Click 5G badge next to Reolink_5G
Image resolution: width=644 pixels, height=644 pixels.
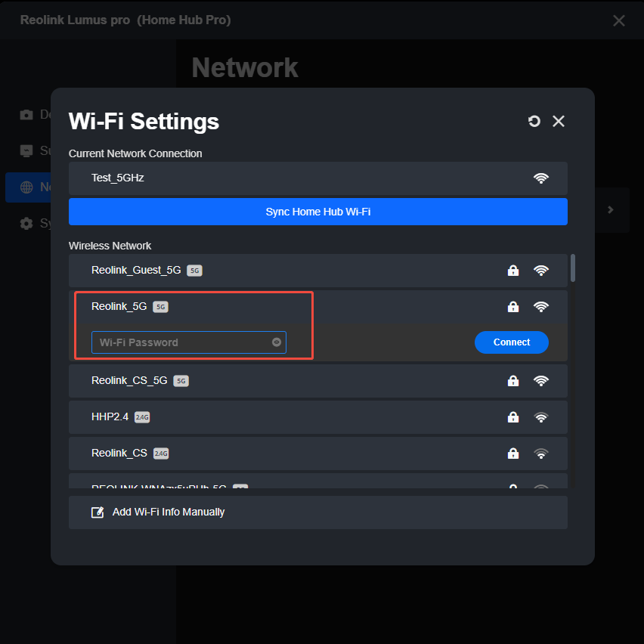tap(160, 307)
